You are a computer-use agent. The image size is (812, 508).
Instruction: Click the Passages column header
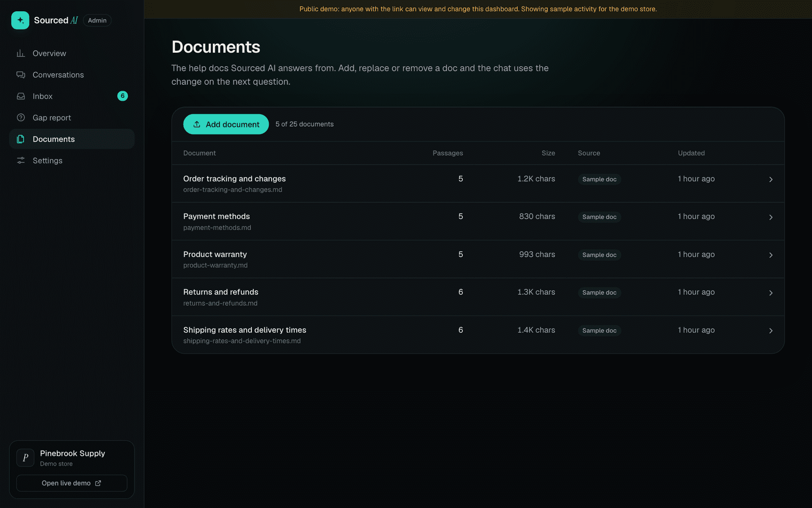click(448, 153)
